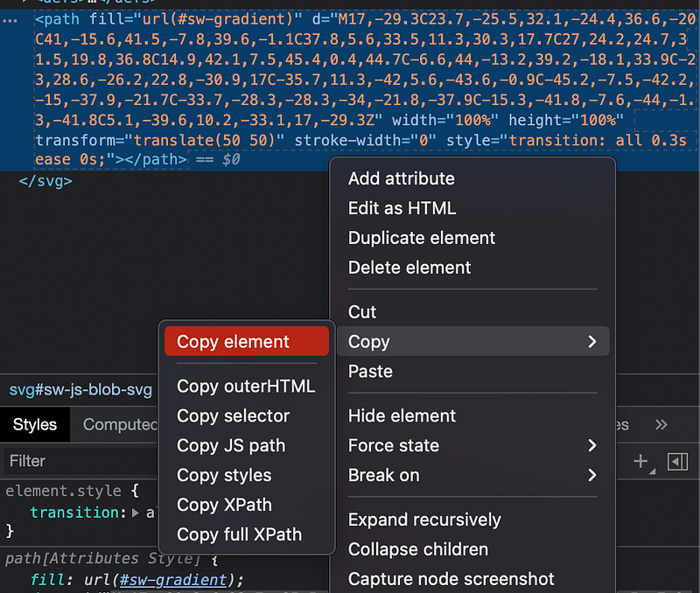Open the Computed tab
The height and width of the screenshot is (593, 700).
(x=120, y=424)
